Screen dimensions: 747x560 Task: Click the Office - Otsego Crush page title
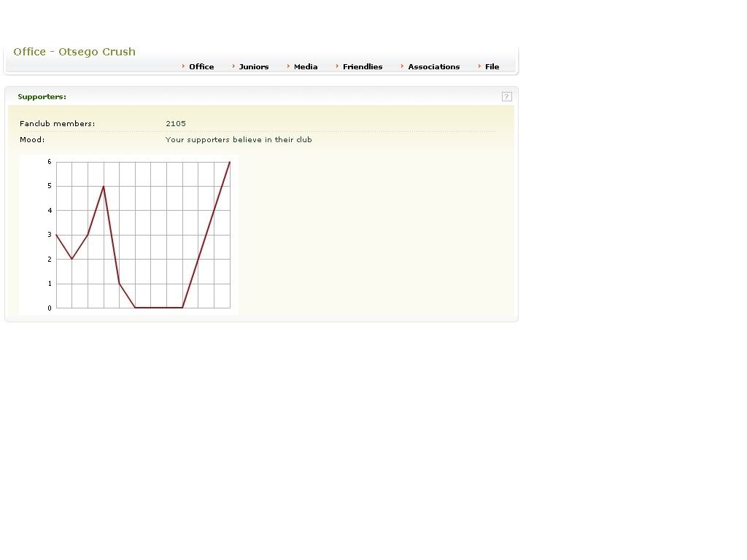pos(74,52)
